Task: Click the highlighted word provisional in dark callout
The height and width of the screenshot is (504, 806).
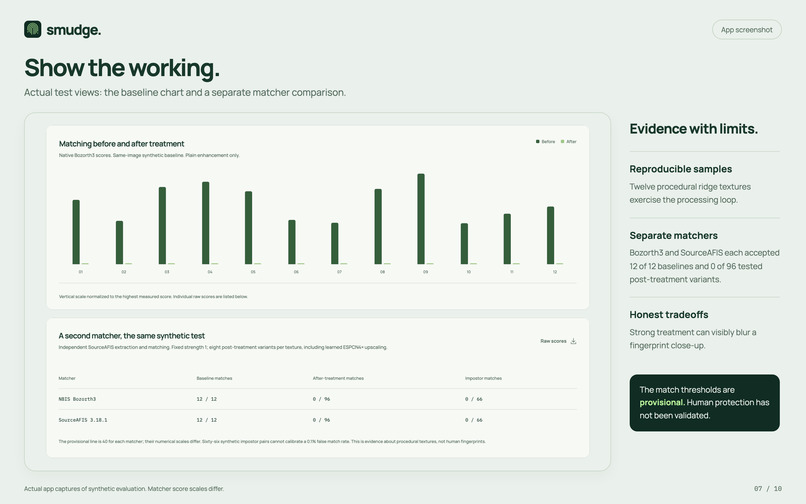Action: [x=662, y=403]
